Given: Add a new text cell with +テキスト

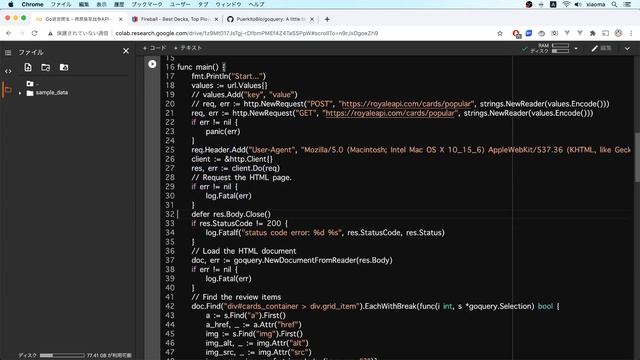Looking at the screenshot, I should (x=188, y=48).
